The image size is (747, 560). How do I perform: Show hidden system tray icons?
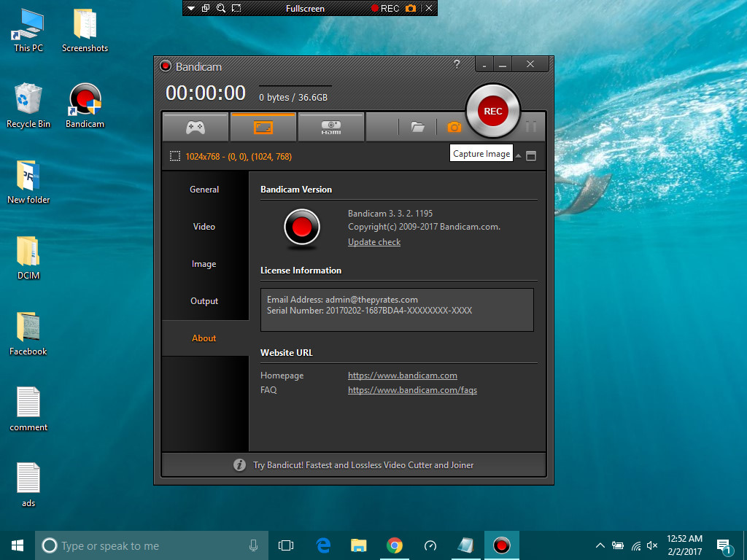600,545
